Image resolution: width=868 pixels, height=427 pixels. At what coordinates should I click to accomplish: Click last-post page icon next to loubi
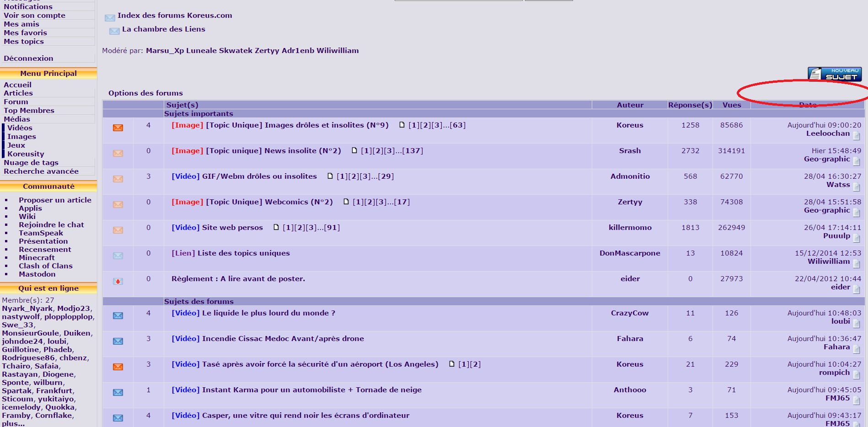(x=856, y=324)
